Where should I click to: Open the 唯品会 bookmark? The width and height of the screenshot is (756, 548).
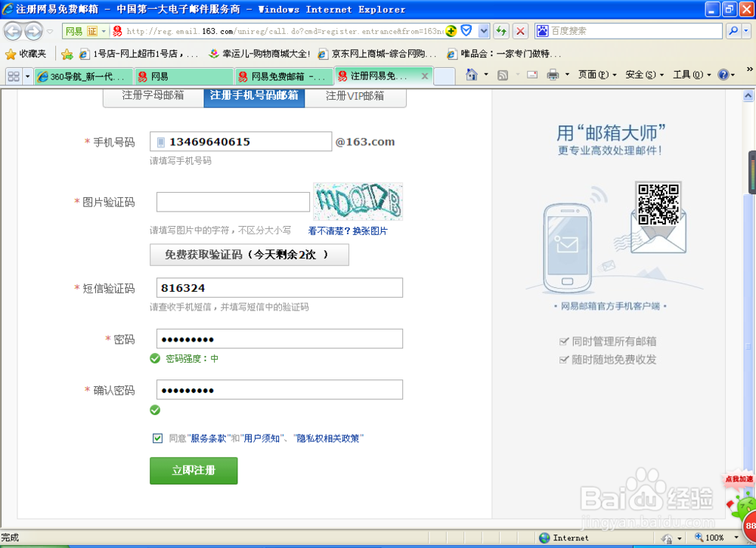pyautogui.click(x=503, y=54)
